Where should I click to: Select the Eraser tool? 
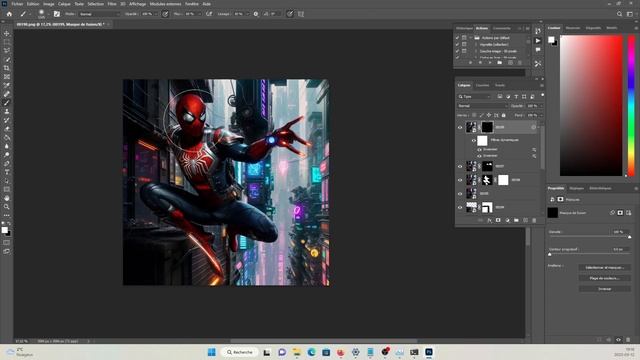coord(7,129)
